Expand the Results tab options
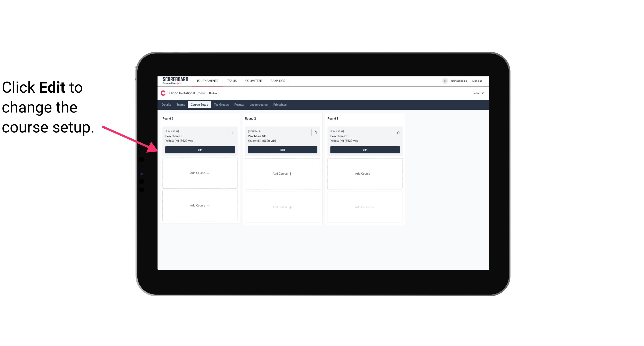644x346 pixels. click(239, 104)
